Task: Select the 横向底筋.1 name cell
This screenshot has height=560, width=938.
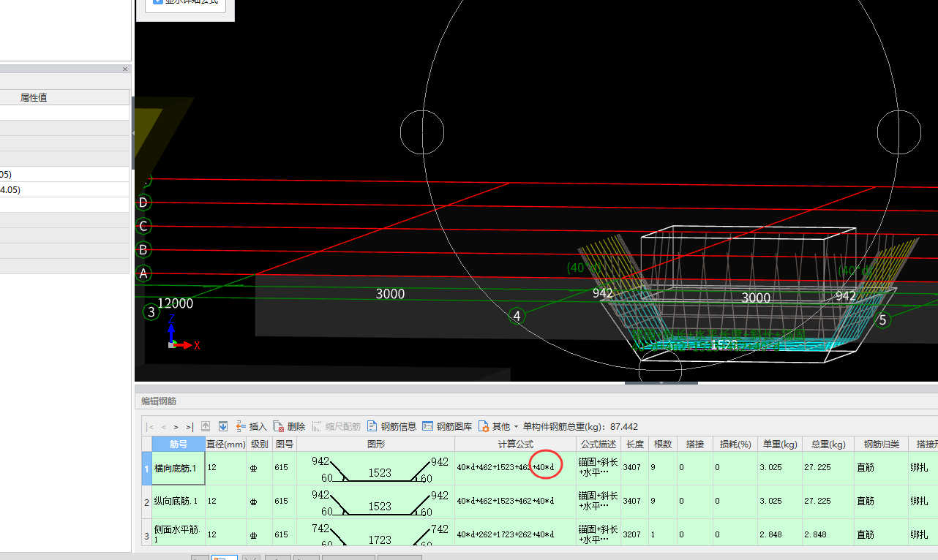Action: click(179, 468)
